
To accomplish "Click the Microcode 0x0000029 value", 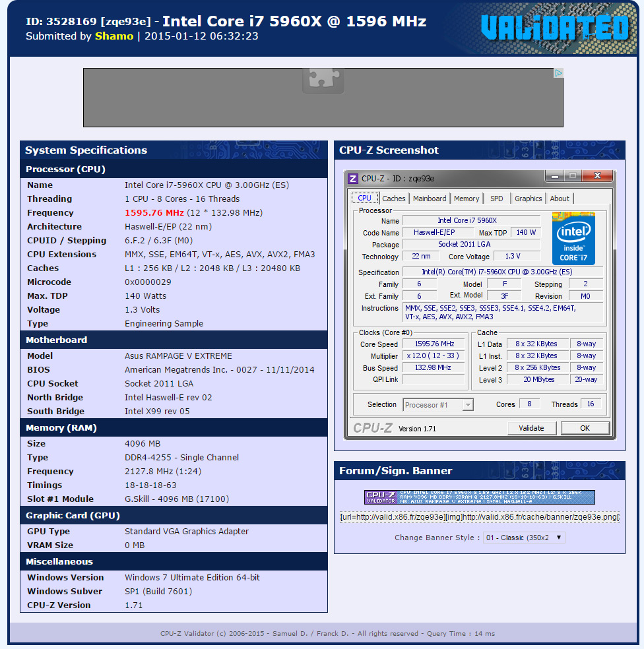I will tap(148, 282).
